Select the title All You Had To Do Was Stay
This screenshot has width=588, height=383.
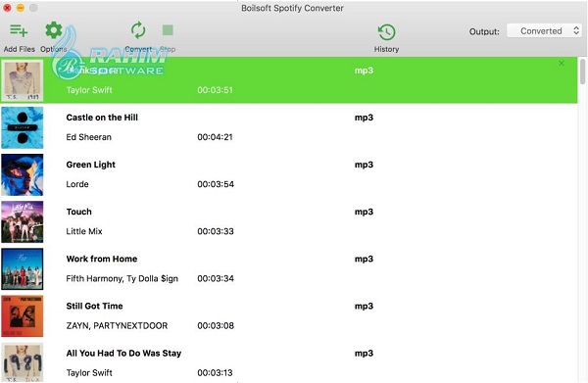coord(123,354)
